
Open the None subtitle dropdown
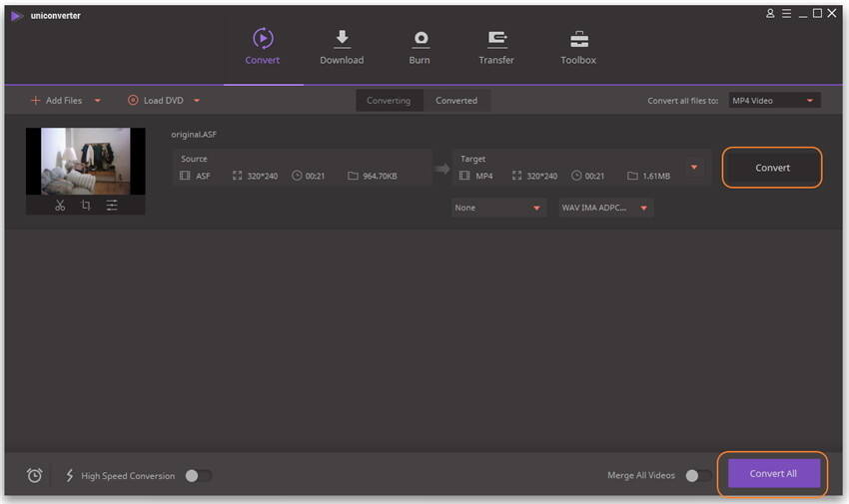(x=498, y=208)
